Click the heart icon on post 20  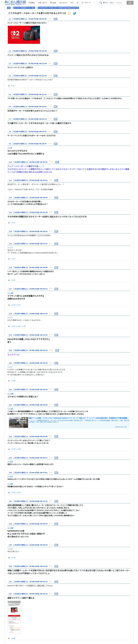tap(50, 350)
